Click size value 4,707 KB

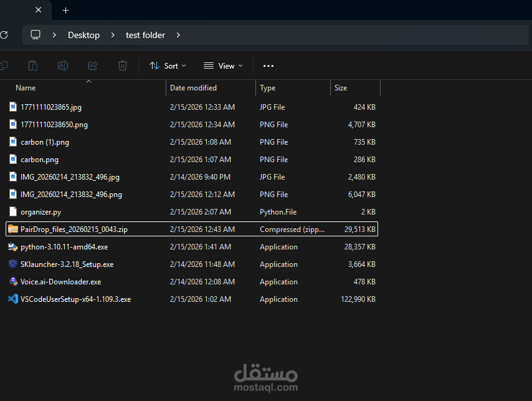pyautogui.click(x=362, y=125)
